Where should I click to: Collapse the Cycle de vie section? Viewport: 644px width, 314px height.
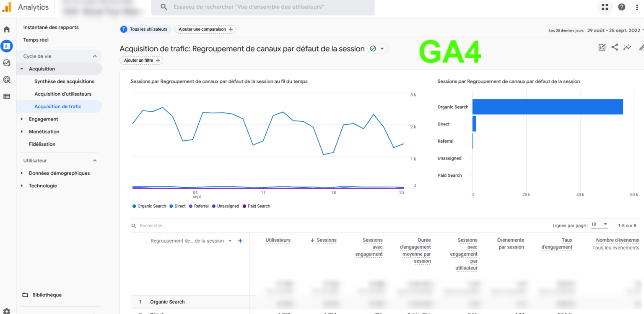click(95, 56)
